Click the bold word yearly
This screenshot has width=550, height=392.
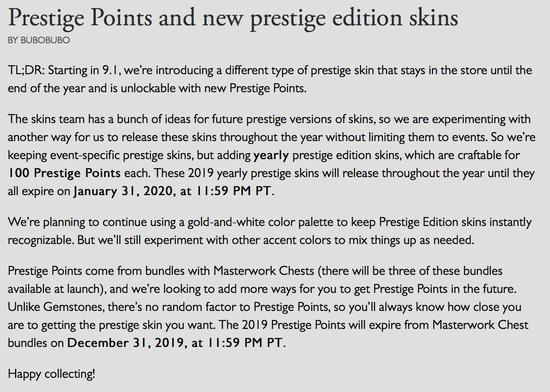(x=271, y=155)
